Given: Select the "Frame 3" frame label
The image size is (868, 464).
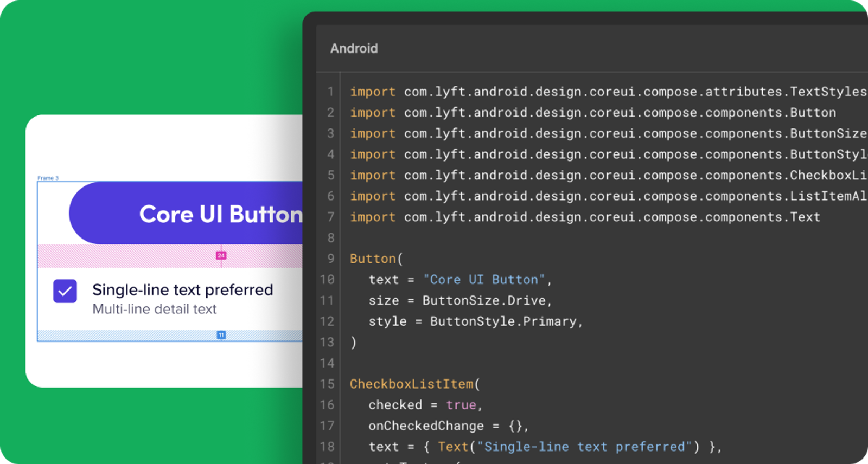Looking at the screenshot, I should pyautogui.click(x=48, y=178).
